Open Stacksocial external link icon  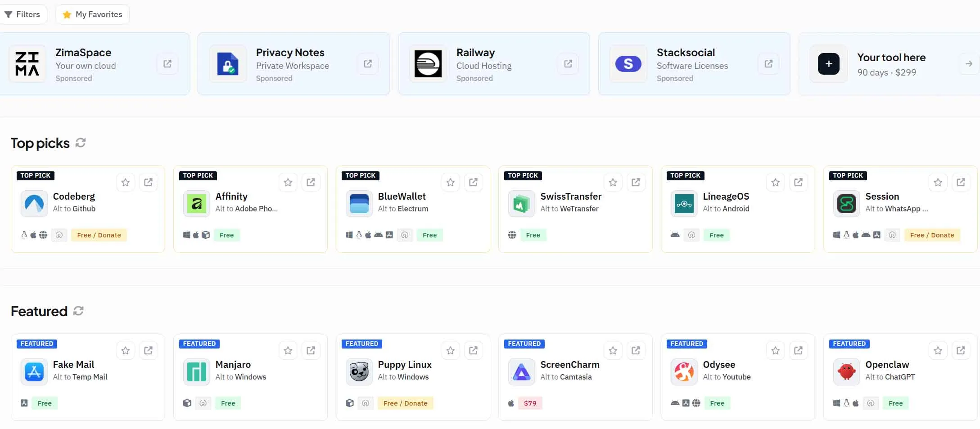(768, 64)
